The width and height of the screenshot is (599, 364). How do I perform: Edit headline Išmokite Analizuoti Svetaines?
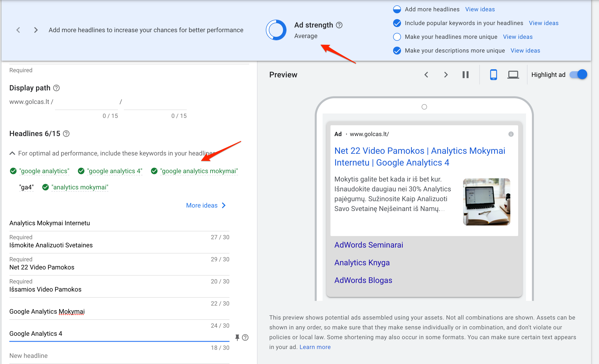tap(119, 245)
